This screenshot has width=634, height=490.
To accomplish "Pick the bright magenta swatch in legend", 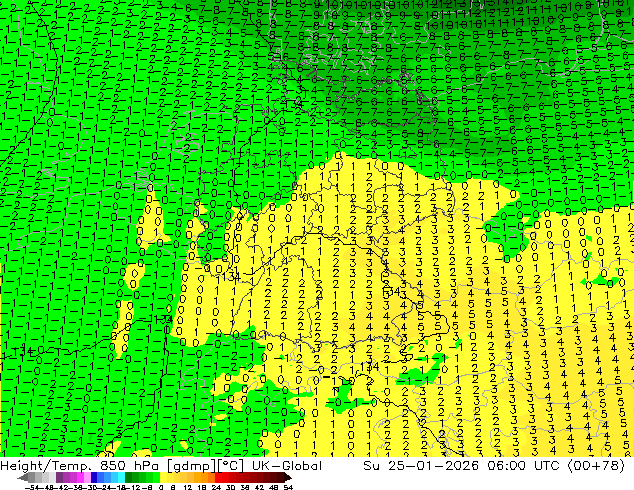I will click(80, 478).
